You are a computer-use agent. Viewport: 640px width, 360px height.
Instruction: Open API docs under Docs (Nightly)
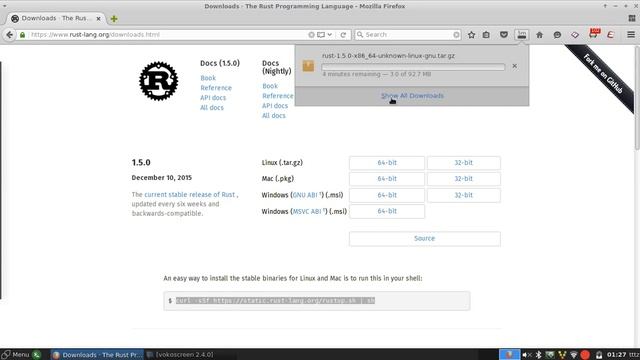275,106
